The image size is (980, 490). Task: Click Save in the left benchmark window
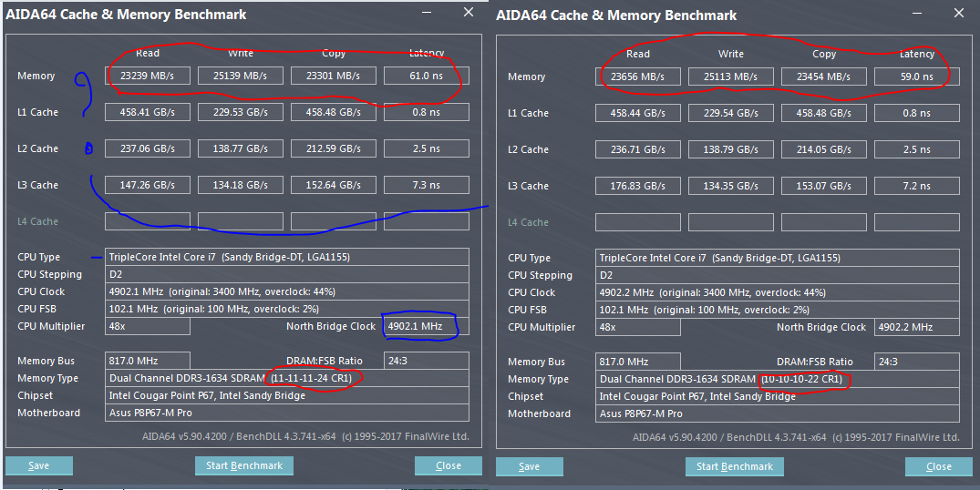(x=38, y=465)
